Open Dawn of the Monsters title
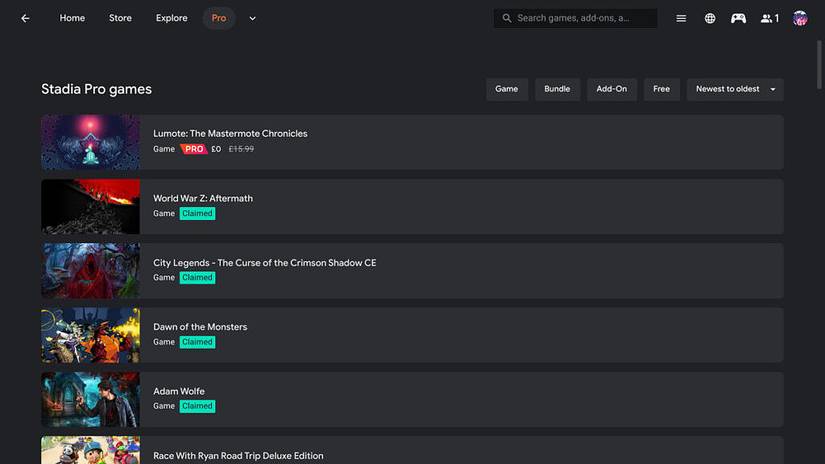The width and height of the screenshot is (825, 464). pyautogui.click(x=200, y=327)
